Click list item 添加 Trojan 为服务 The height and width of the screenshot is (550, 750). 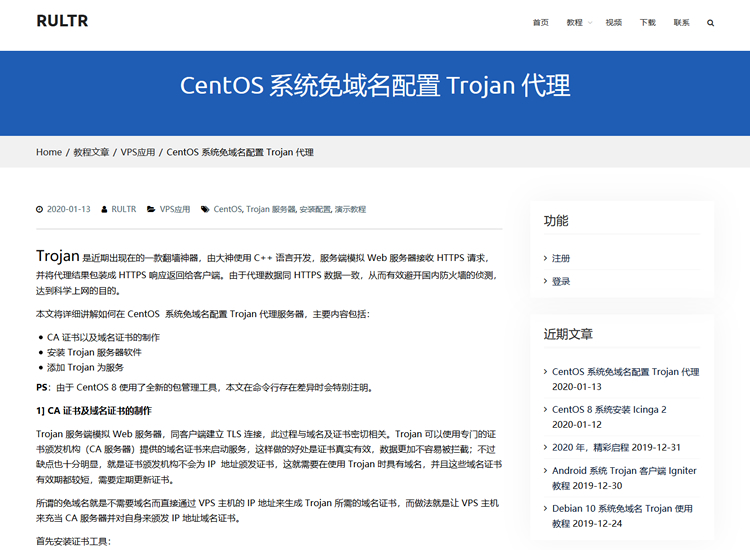pyautogui.click(x=85, y=368)
